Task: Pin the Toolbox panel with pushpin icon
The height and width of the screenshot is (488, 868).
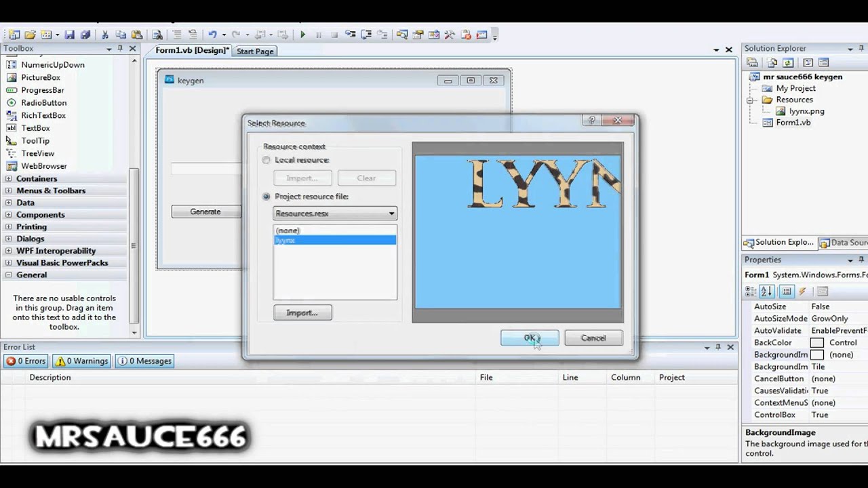Action: point(121,49)
